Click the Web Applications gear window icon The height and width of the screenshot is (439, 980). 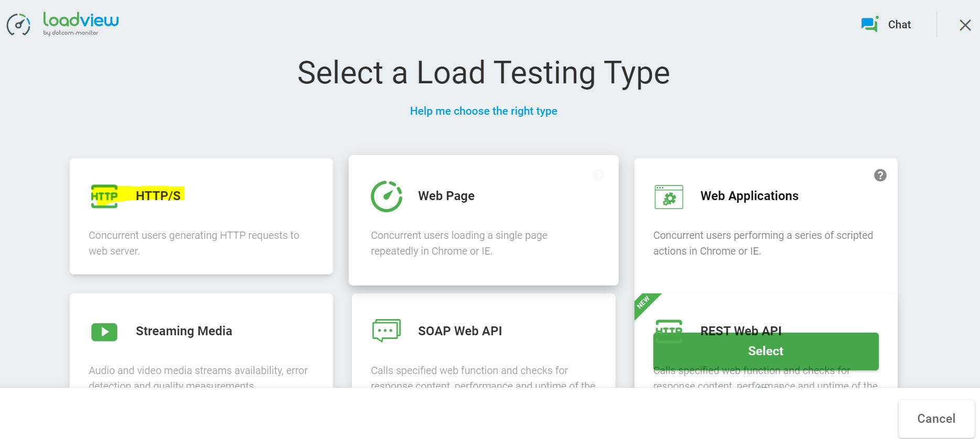pos(669,197)
